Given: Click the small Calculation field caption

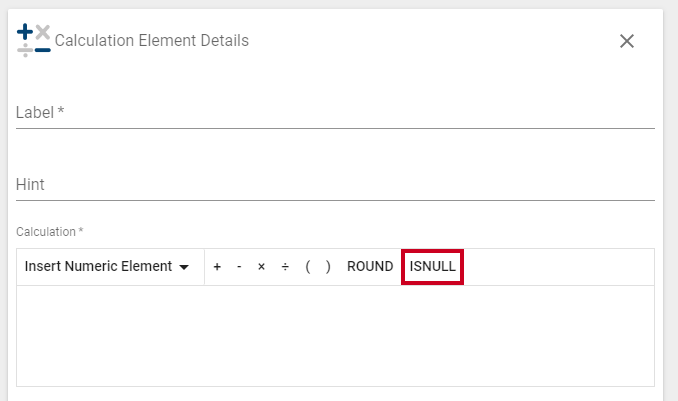Looking at the screenshot, I should tap(49, 232).
